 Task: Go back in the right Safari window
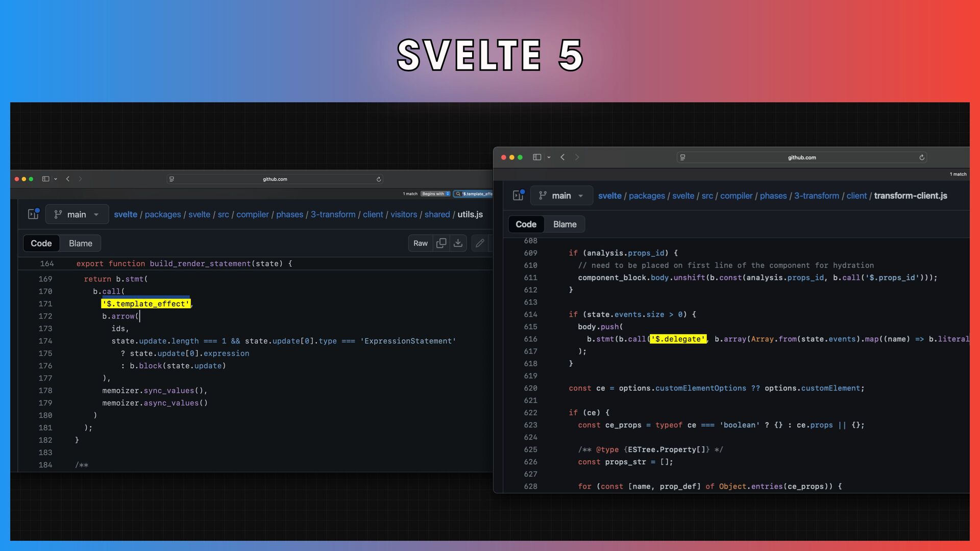coord(562,157)
